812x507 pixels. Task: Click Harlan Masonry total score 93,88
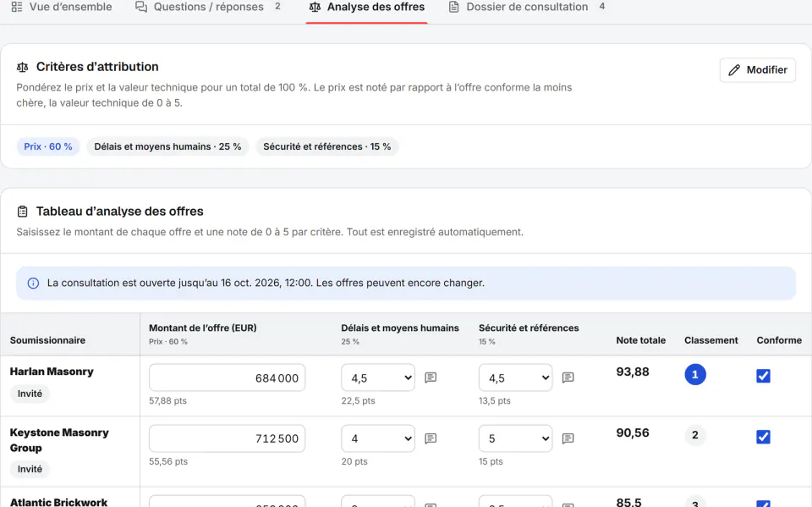(633, 372)
